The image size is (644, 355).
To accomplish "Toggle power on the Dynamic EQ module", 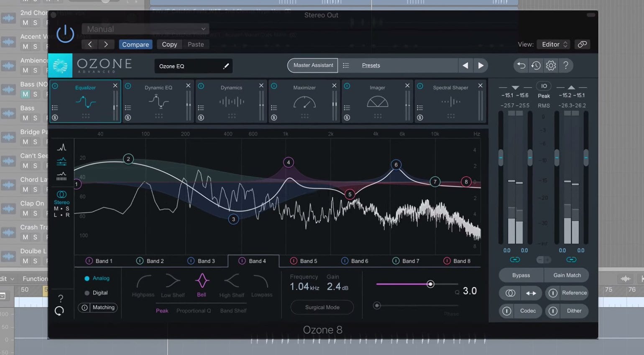I will click(x=128, y=86).
